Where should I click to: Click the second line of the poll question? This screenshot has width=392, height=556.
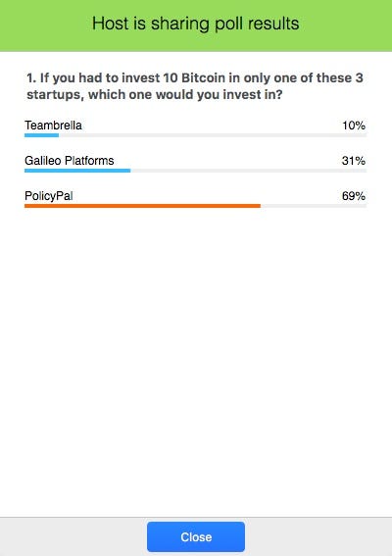(155, 95)
